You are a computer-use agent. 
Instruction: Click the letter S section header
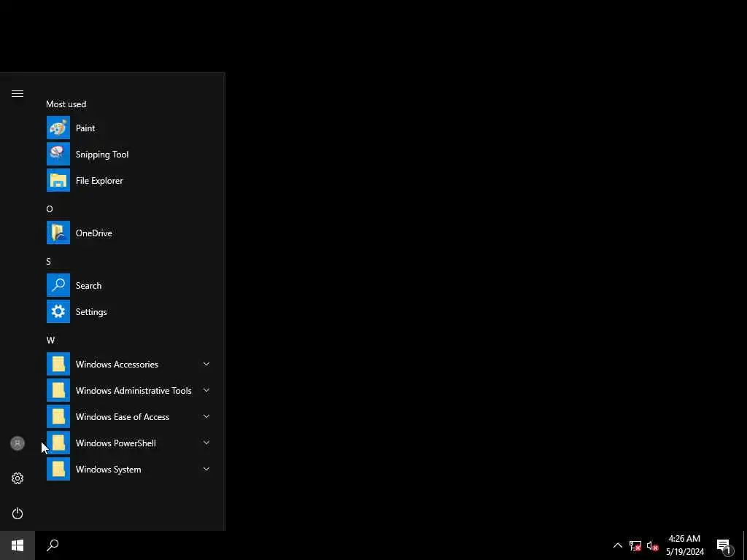(x=49, y=262)
